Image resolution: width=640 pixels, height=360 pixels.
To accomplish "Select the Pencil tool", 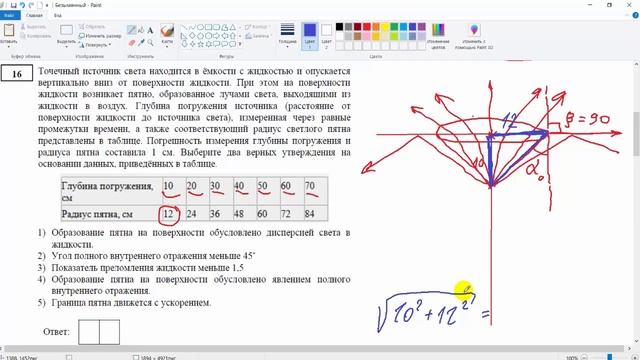I will [131, 30].
